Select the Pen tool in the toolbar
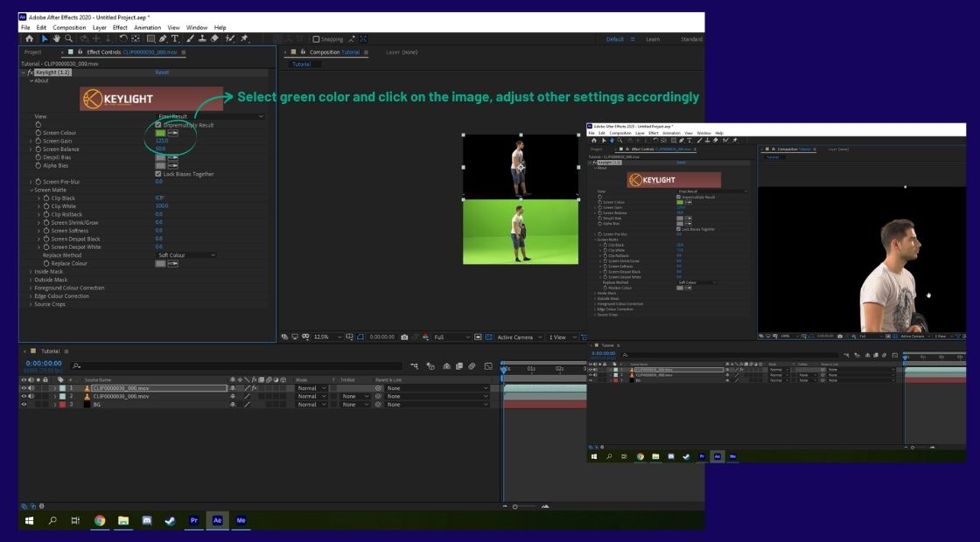Screen dimensions: 980x542 tap(161, 38)
